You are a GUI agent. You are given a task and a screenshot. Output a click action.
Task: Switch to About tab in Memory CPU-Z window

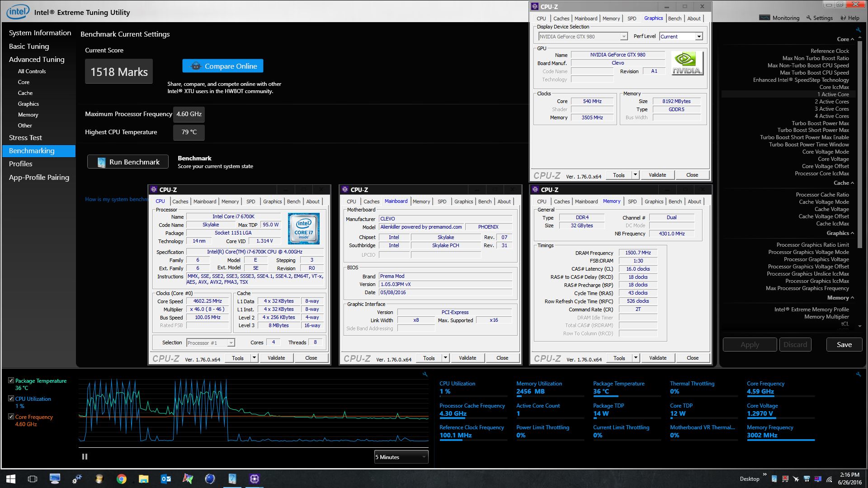(x=694, y=202)
